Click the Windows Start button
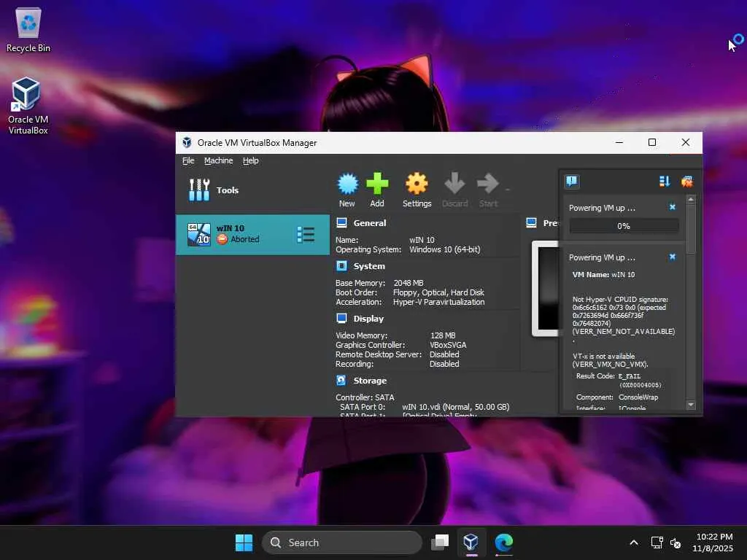This screenshot has height=560, width=747. point(244,542)
